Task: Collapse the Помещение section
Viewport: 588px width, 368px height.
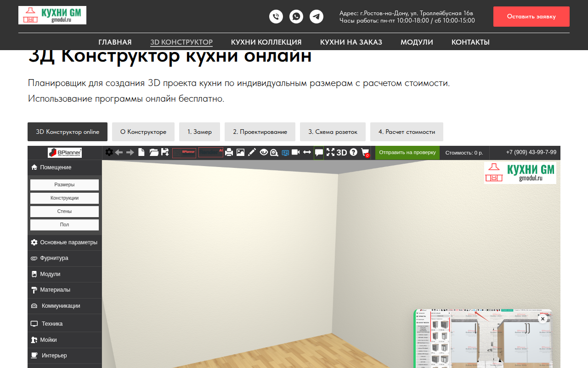Action: 65,167
